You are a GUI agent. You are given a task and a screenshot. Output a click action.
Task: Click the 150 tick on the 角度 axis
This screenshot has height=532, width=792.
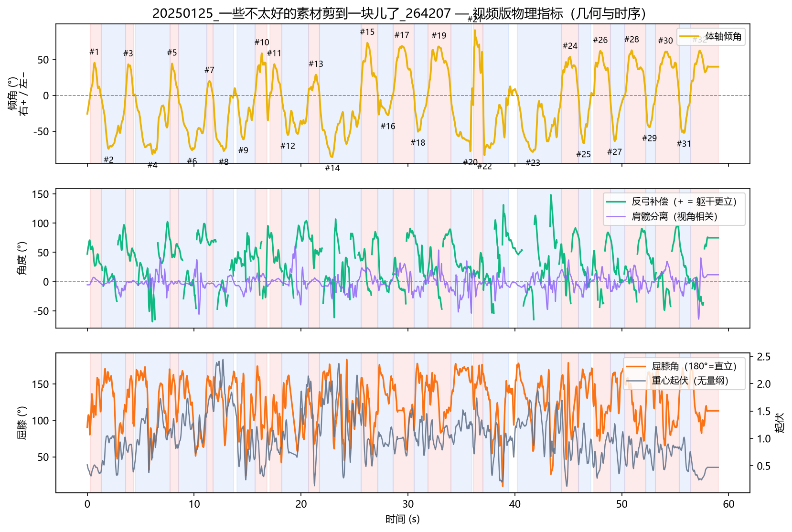pyautogui.click(x=41, y=194)
